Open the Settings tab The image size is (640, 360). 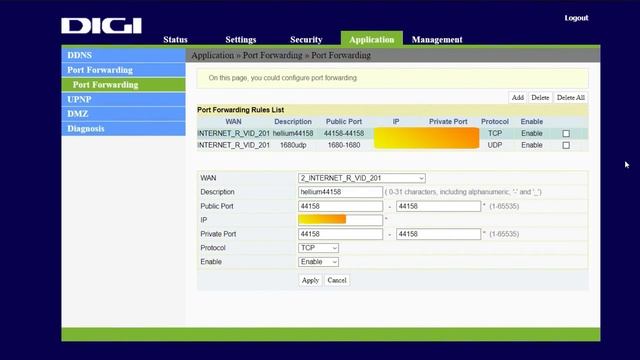240,40
